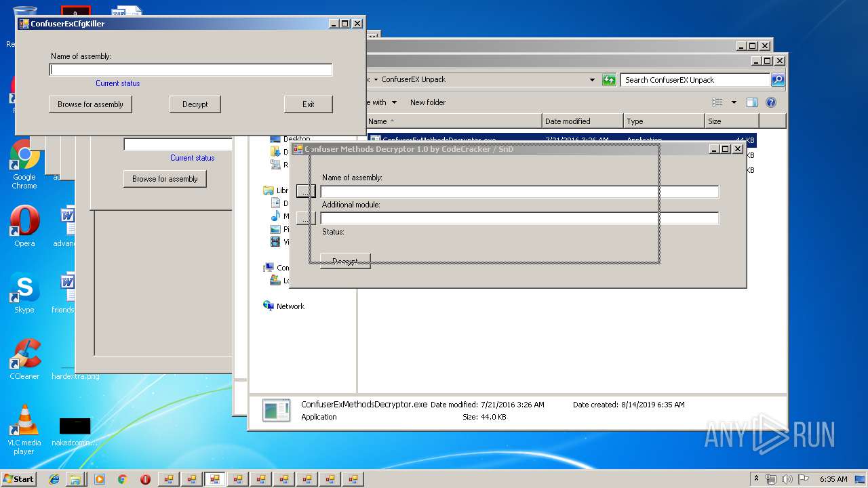Click the Exit button in ConfuserExCfgKiller
The image size is (868, 488).
click(x=309, y=104)
